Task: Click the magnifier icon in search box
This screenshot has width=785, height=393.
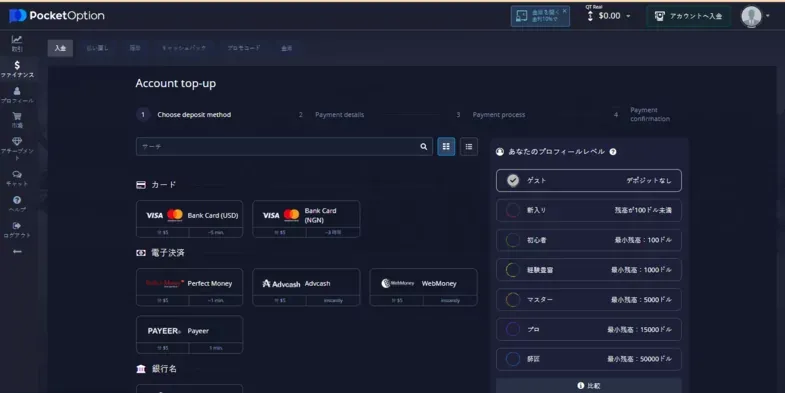Action: tap(424, 147)
